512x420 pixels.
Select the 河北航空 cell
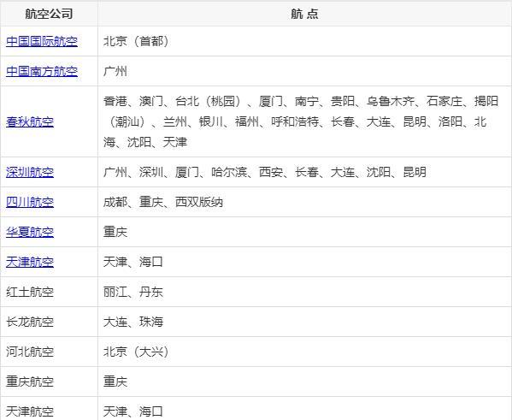[49, 352]
